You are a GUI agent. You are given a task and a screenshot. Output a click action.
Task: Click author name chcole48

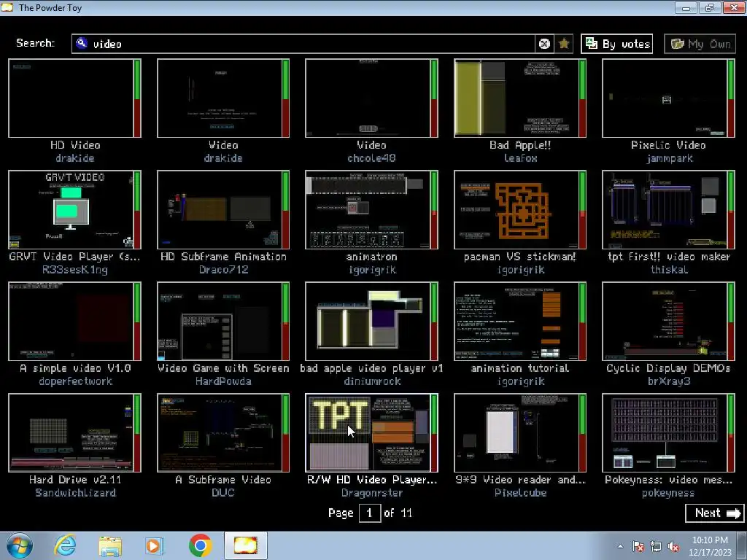point(371,158)
